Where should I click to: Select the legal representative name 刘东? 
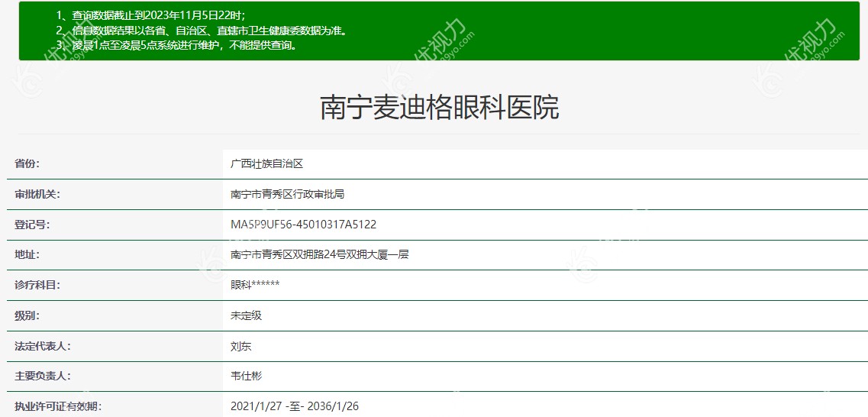pyautogui.click(x=240, y=346)
